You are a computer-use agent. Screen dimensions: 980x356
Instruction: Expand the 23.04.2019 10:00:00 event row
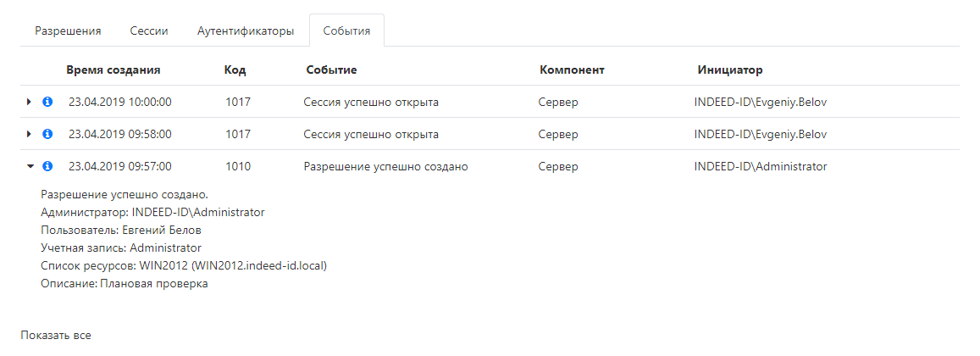(x=29, y=103)
